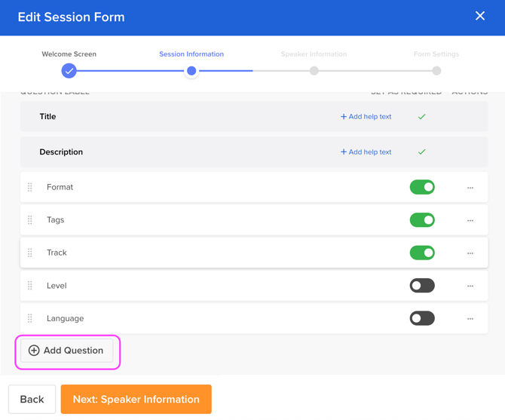Click the Title required checkmark
505x420 pixels.
tap(422, 117)
